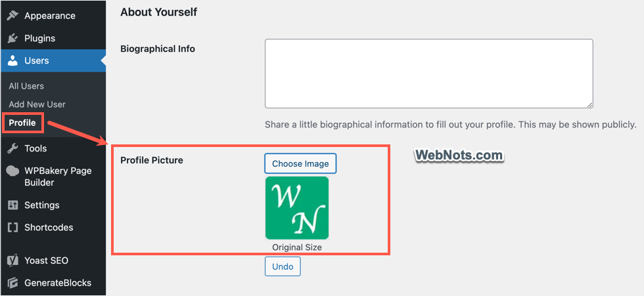
Task: Click the Yoast SEO icon
Action: pos(12,261)
